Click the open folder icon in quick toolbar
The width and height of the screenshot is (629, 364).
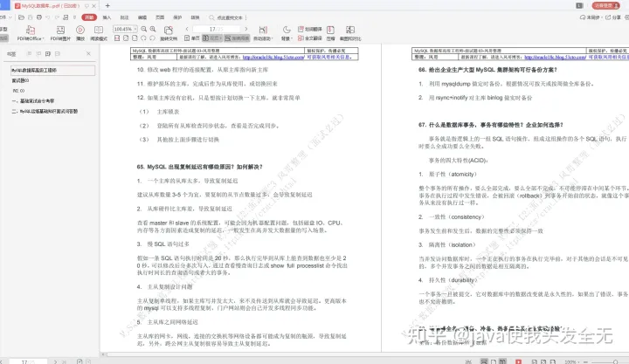(22, 17)
